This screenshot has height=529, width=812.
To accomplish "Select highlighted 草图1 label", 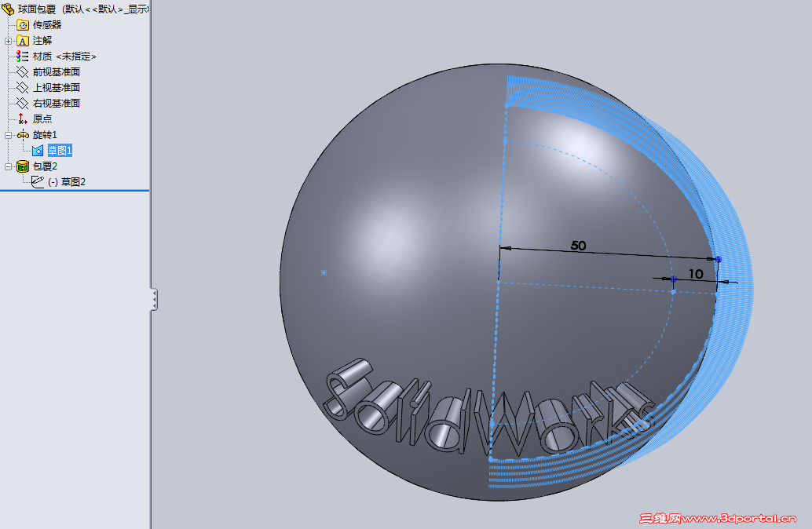I will coord(60,151).
